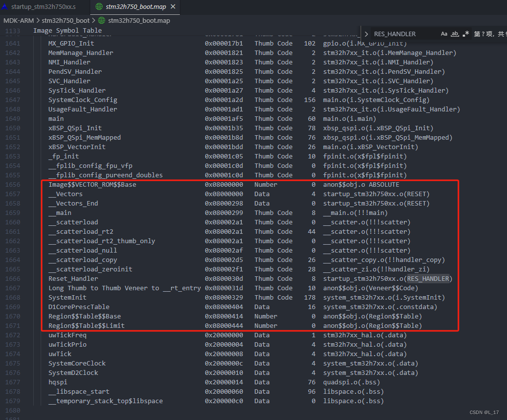Viewport: 507px width, 420px height.
Task: Click the address 0x00001af5 for main
Action: coord(224,118)
